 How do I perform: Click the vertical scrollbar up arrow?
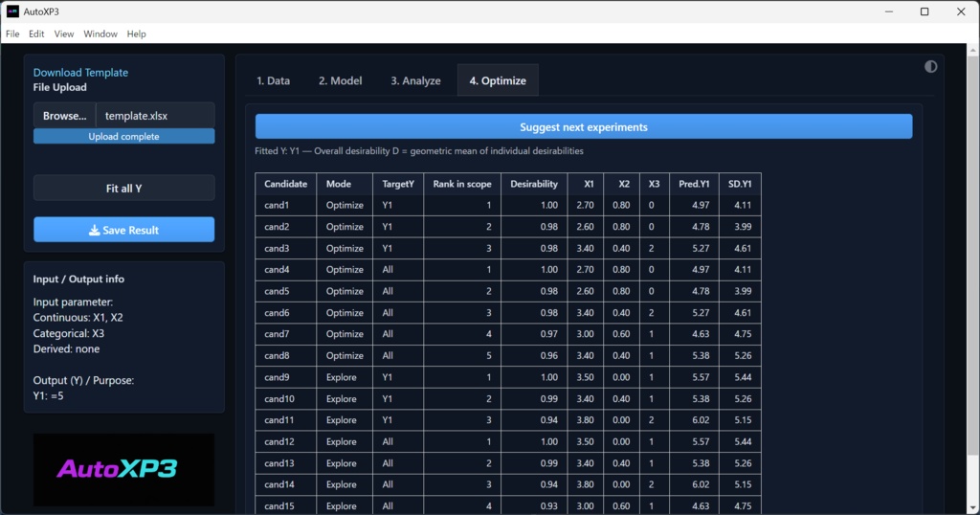pos(973,50)
